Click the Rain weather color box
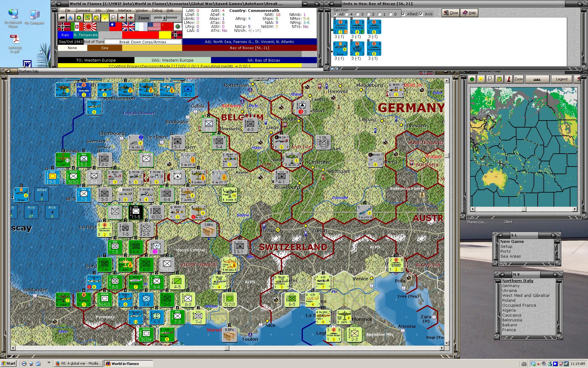The width and height of the screenshot is (588, 368). [65, 35]
